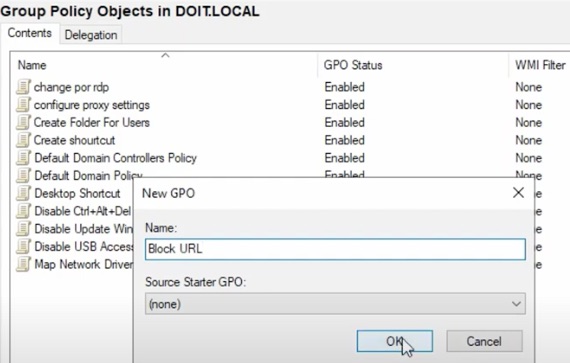
Task: Sort by the GPO Status column header
Action: click(413, 65)
